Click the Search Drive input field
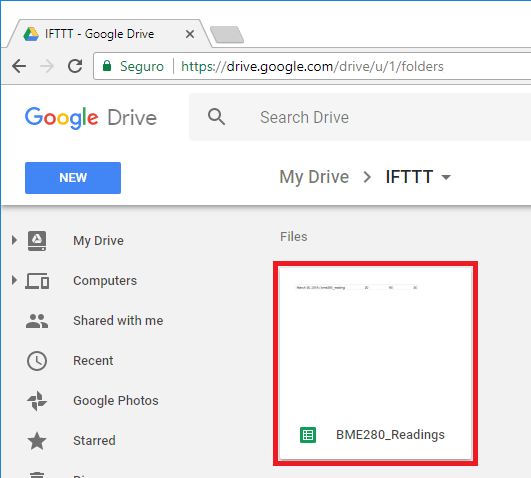This screenshot has height=478, width=531. click(x=359, y=117)
